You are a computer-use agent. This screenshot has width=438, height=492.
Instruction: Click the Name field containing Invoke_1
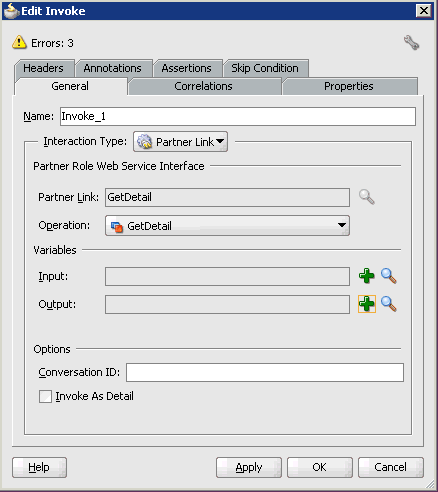click(238, 116)
